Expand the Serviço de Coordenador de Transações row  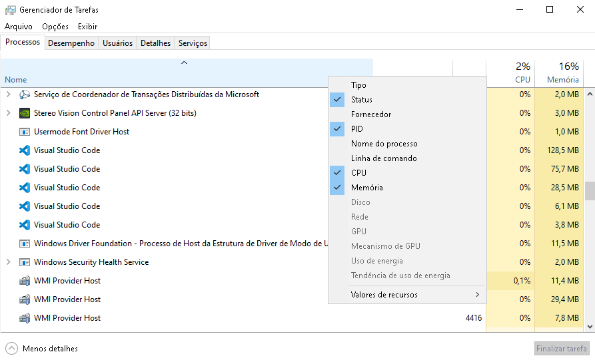[x=9, y=94]
